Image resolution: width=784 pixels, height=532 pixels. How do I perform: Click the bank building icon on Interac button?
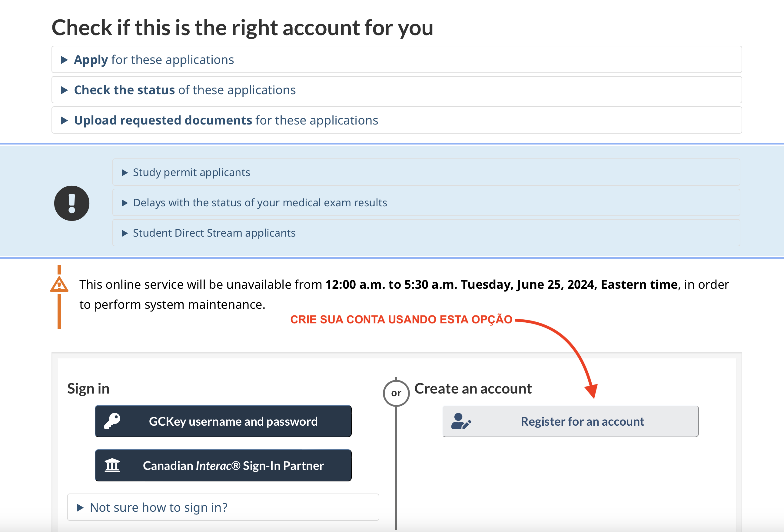pyautogui.click(x=112, y=465)
